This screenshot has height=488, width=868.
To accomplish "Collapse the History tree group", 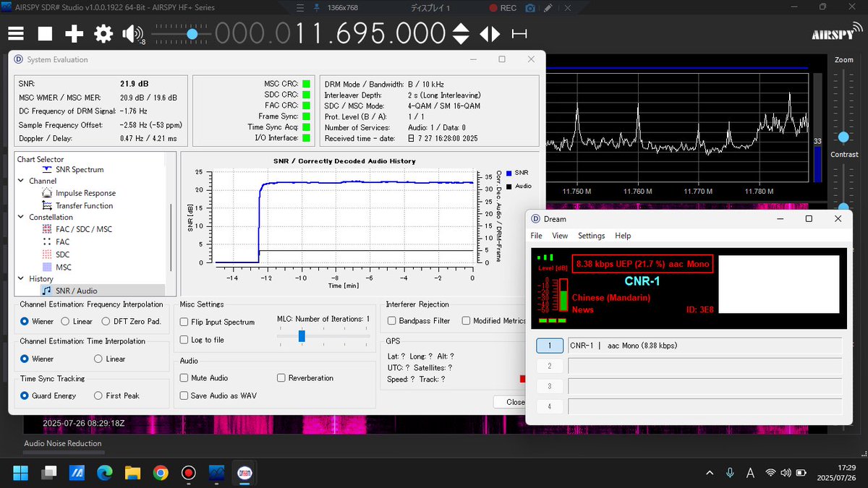I will 21,278.
